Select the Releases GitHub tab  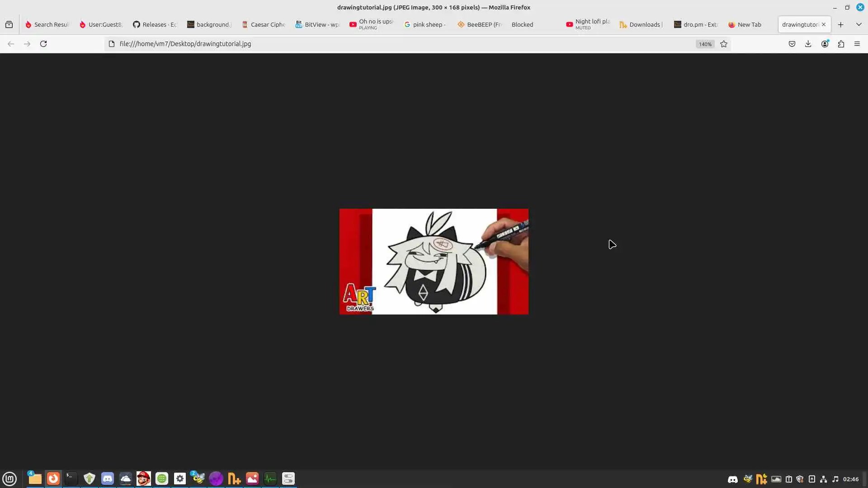pyautogui.click(x=155, y=24)
